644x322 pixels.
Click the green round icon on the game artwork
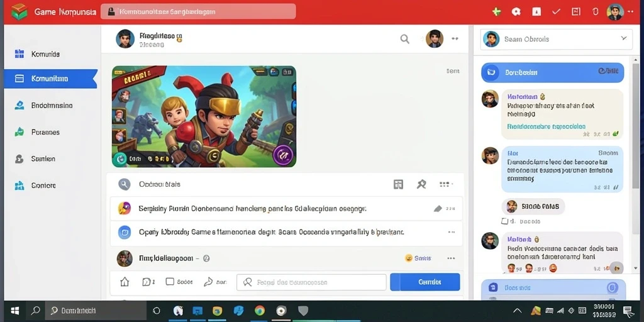(x=120, y=158)
